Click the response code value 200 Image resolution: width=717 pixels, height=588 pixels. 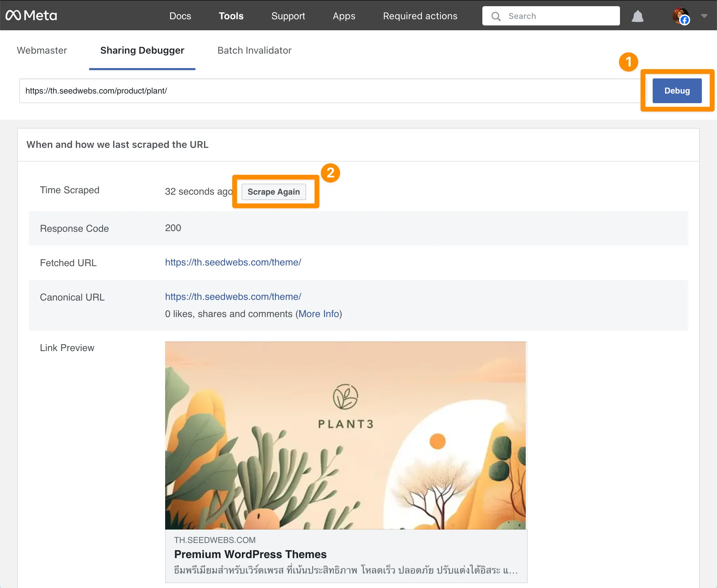click(173, 228)
